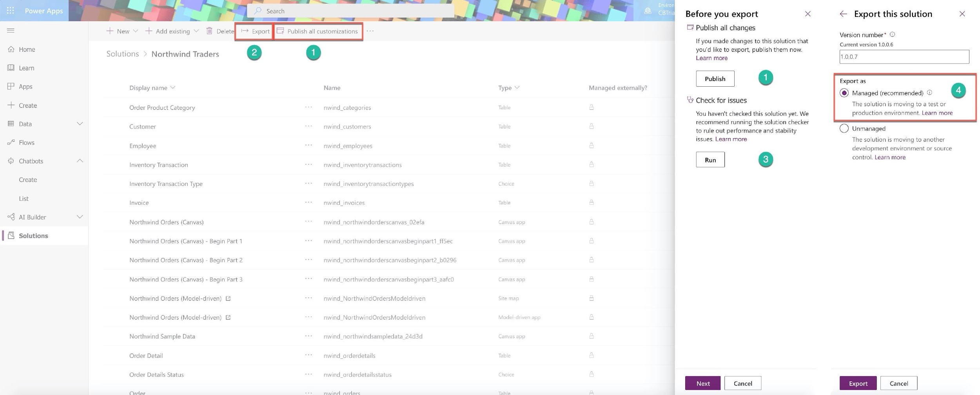
Task: Collapse the left navigation hamburger menu
Action: (x=11, y=30)
